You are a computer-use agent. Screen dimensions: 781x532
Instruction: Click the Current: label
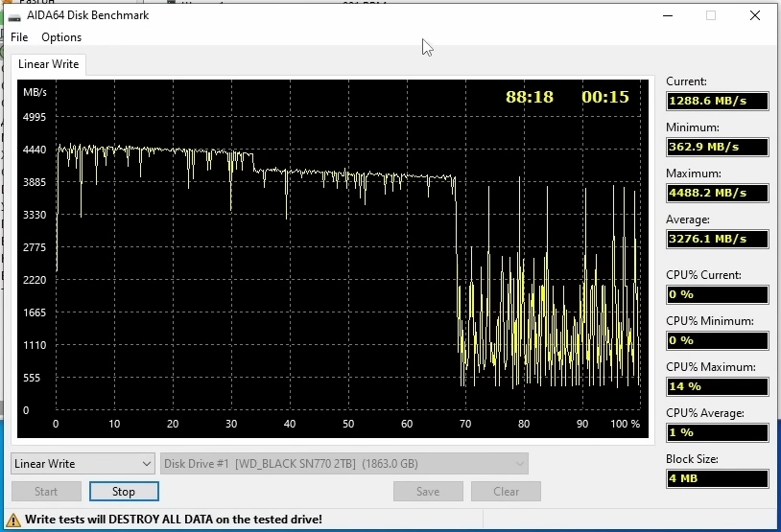pyautogui.click(x=686, y=81)
